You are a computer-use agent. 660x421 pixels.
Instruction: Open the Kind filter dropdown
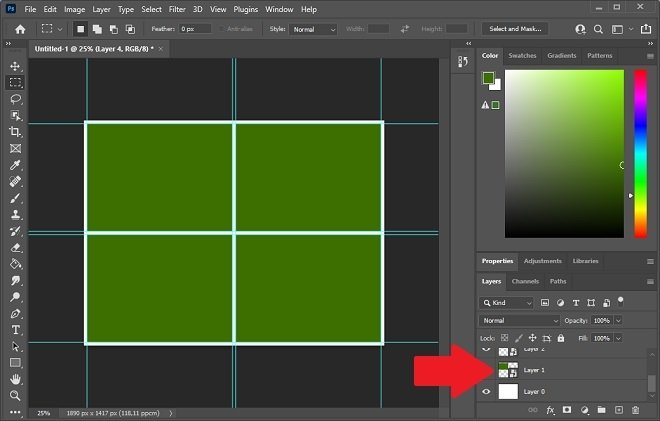tap(506, 303)
